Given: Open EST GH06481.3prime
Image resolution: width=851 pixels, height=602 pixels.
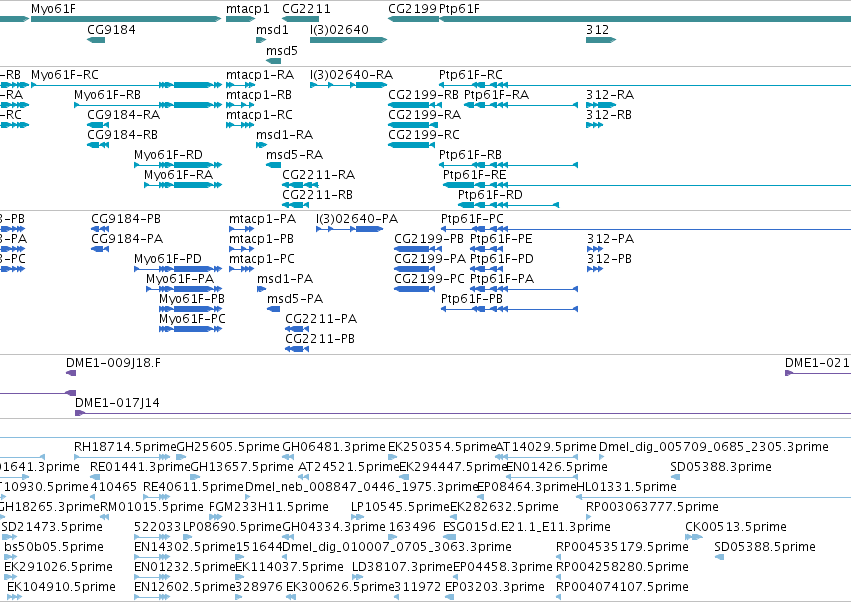Looking at the screenshot, I should [334, 447].
